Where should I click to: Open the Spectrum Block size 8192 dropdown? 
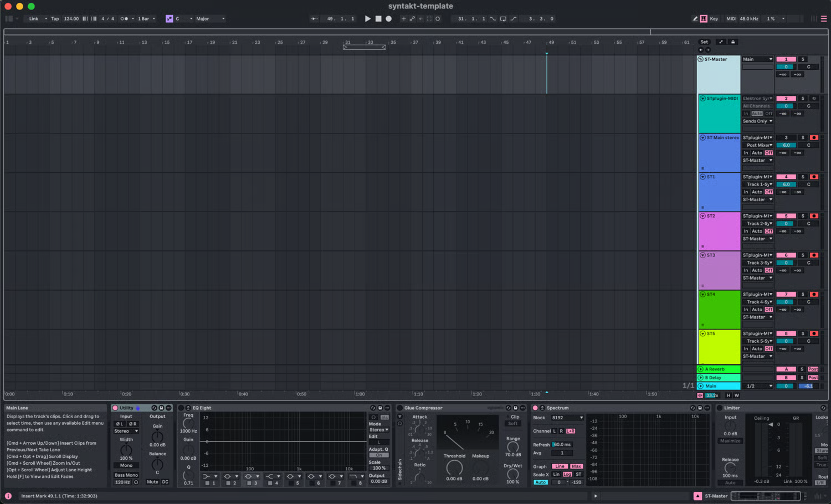[568, 418]
